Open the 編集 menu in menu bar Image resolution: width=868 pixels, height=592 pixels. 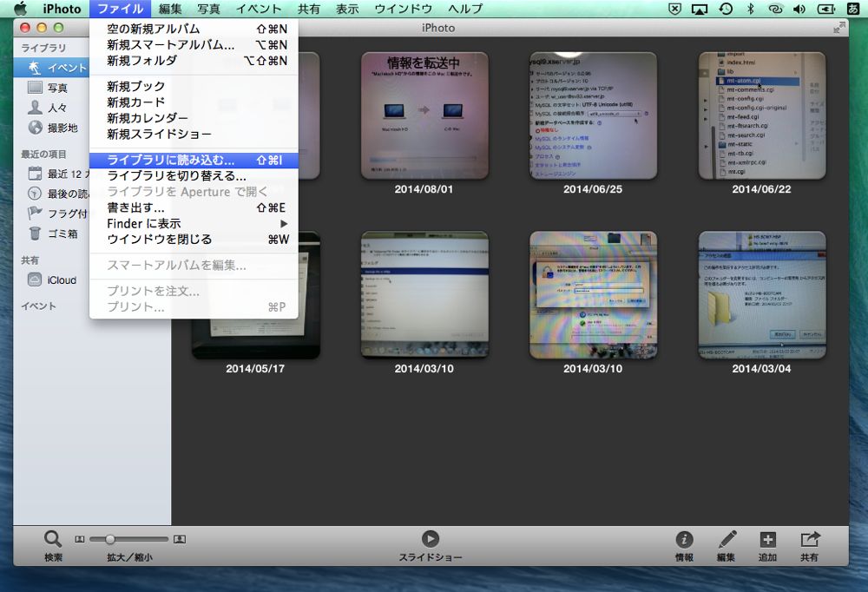coord(170,9)
